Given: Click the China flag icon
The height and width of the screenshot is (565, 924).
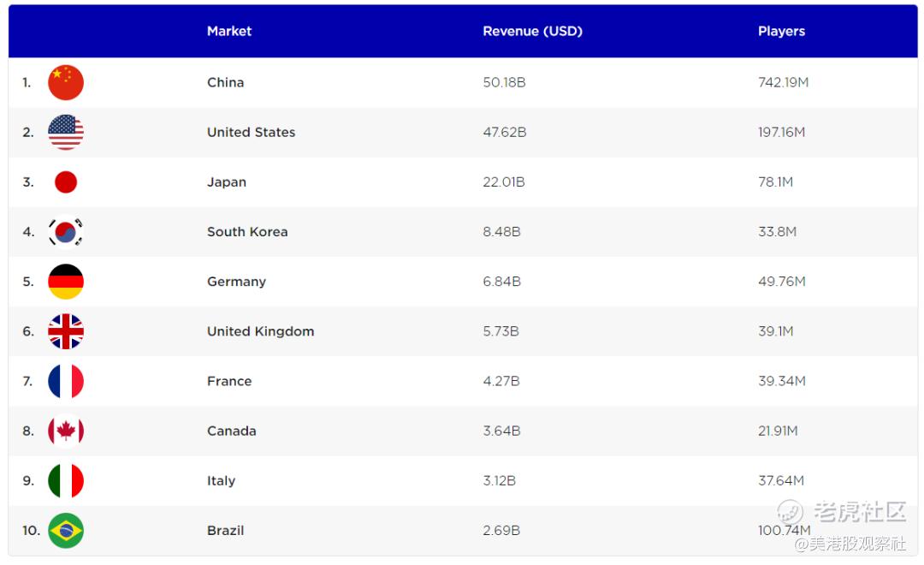Looking at the screenshot, I should tap(66, 82).
